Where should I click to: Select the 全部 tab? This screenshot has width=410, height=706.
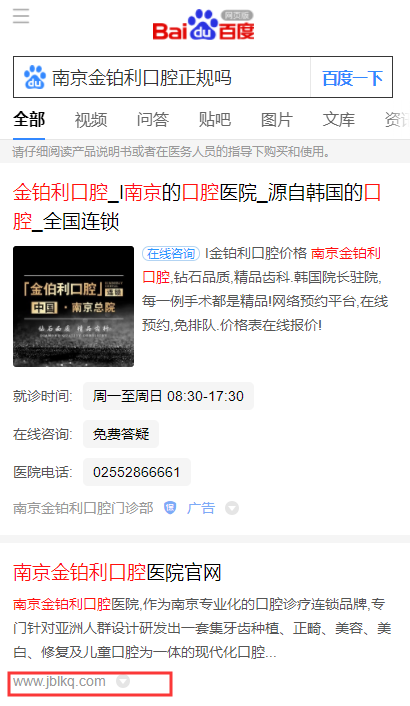[29, 120]
